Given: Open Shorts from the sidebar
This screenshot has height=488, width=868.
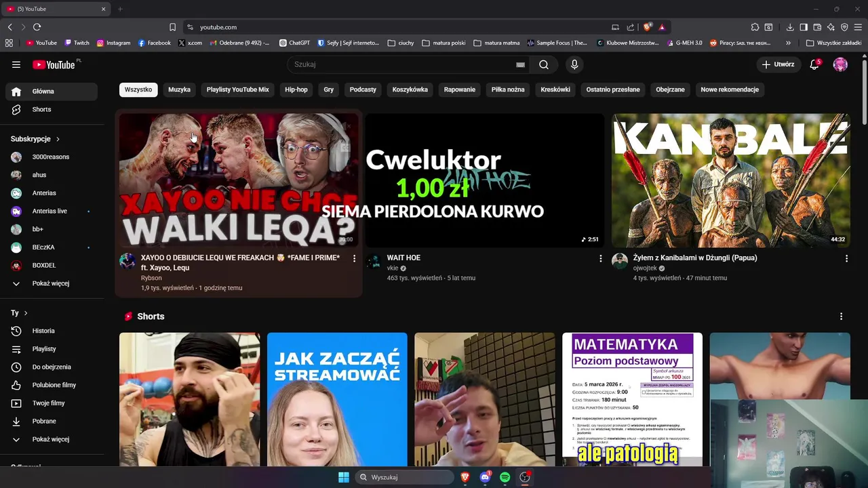Looking at the screenshot, I should pos(53,109).
